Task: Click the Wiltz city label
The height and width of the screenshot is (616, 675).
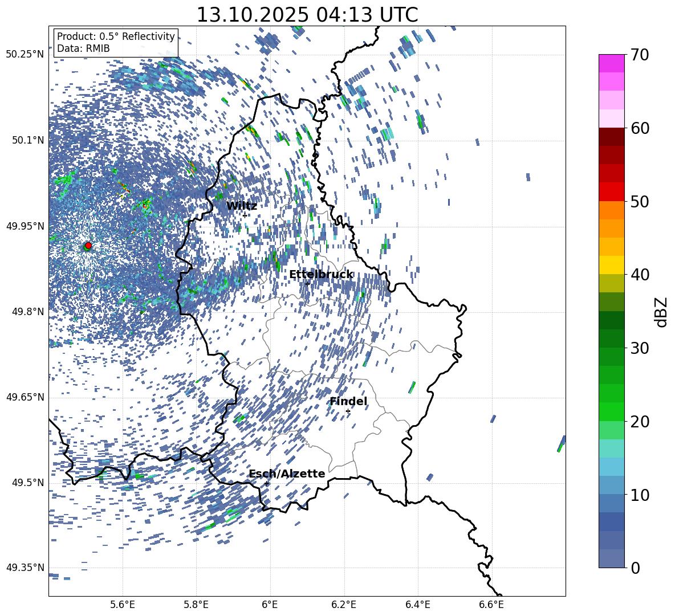Action: coord(242,206)
